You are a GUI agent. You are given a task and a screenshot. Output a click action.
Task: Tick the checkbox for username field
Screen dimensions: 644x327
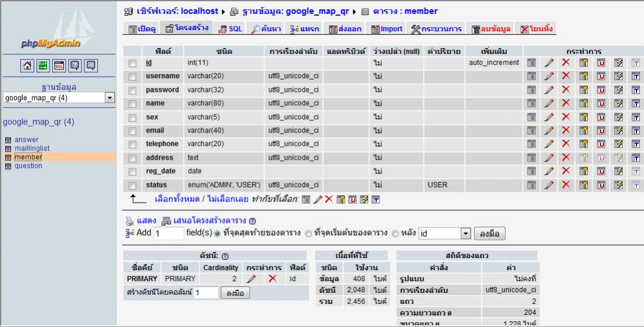click(132, 77)
